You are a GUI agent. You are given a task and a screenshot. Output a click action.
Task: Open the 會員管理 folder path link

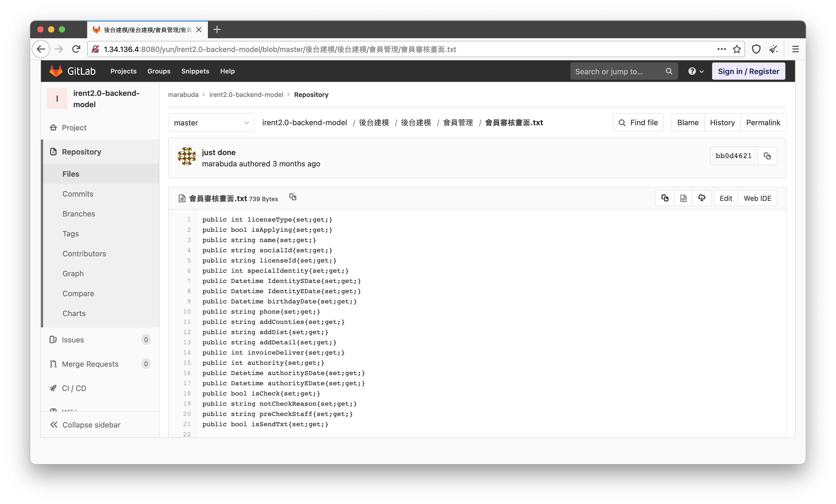[x=458, y=122]
